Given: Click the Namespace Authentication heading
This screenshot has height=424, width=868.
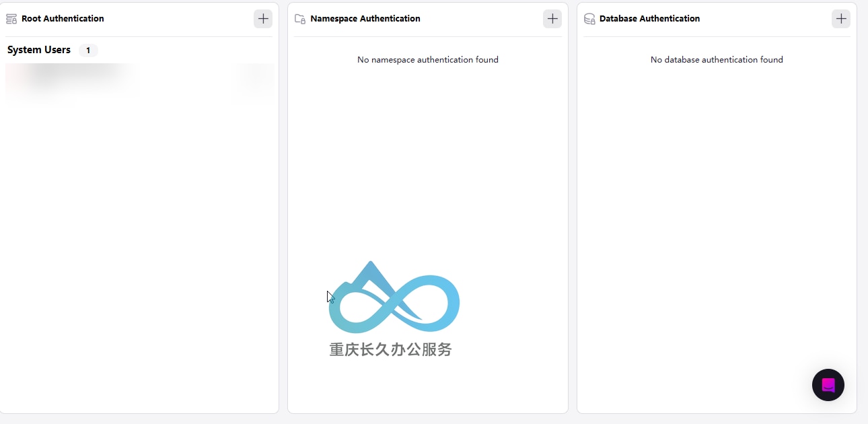Looking at the screenshot, I should pos(365,19).
